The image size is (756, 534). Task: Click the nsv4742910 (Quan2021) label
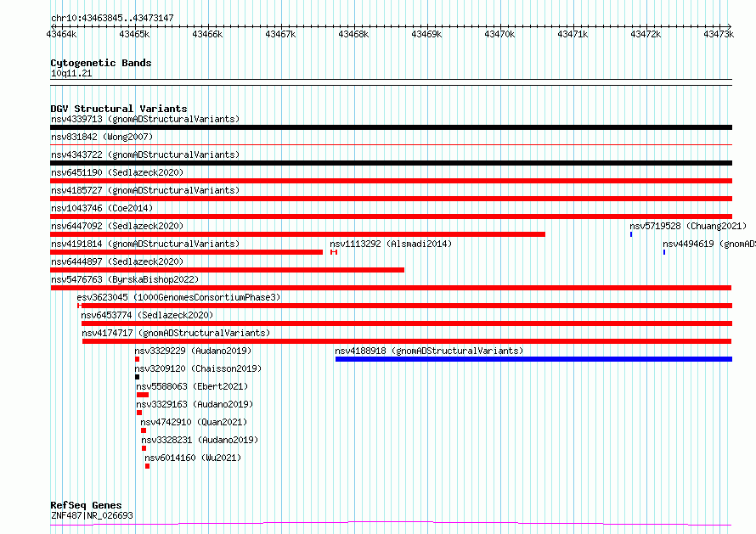pyautogui.click(x=194, y=422)
